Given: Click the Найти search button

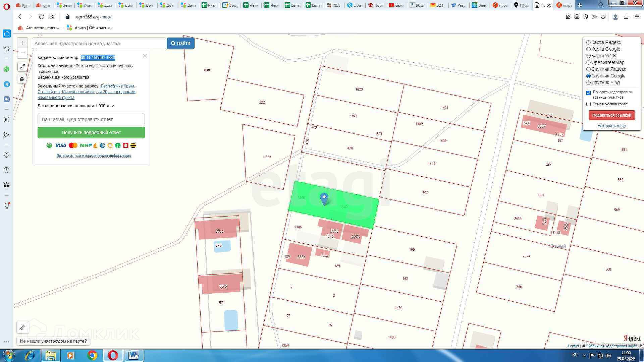Looking at the screenshot, I should tap(180, 43).
